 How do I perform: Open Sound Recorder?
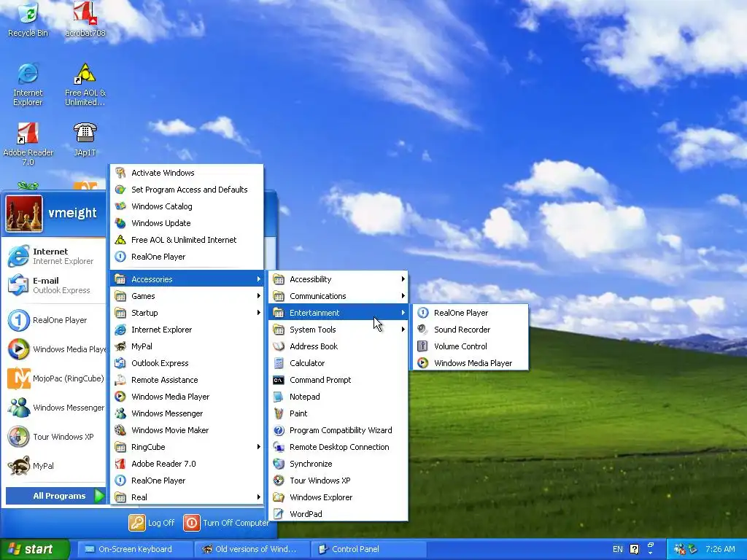tap(471, 330)
